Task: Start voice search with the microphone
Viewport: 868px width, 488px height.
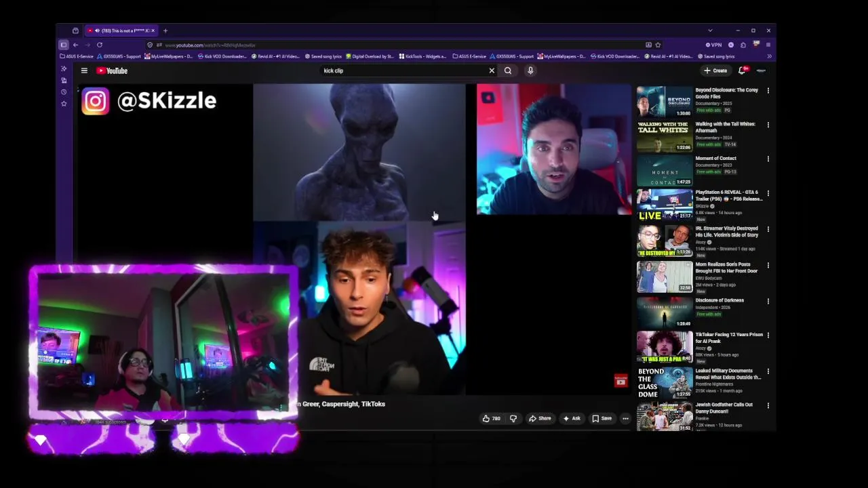Action: [x=530, y=70]
